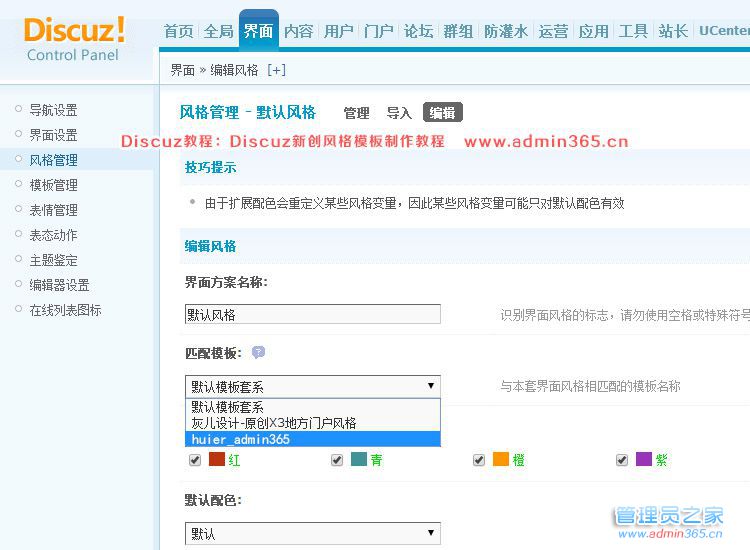Toggle the 青 color scheme checkbox

(x=337, y=460)
